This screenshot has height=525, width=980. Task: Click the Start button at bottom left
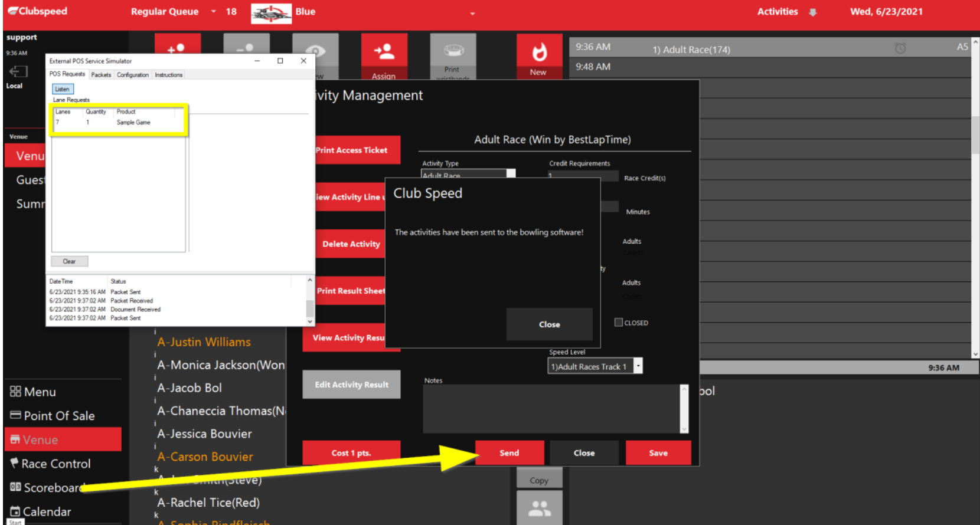tap(15, 522)
